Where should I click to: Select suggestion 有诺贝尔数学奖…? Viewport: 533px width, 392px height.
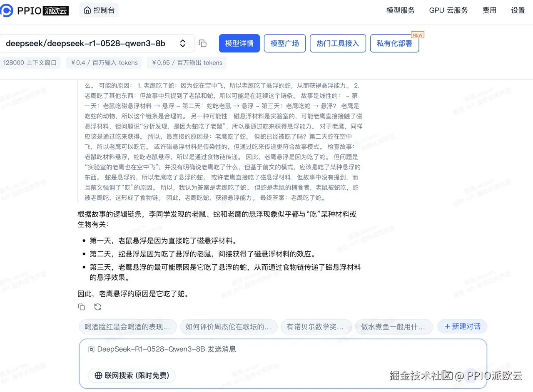(x=316, y=327)
